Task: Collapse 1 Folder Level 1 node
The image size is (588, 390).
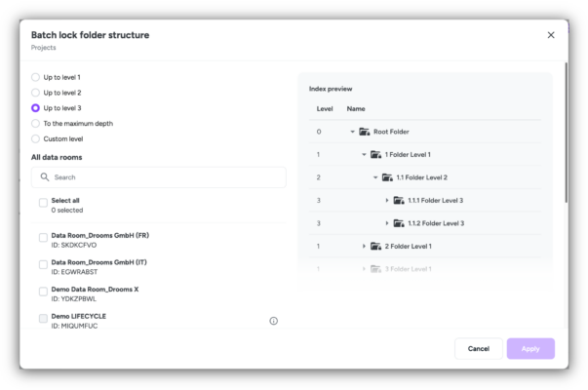Action: pos(364,154)
